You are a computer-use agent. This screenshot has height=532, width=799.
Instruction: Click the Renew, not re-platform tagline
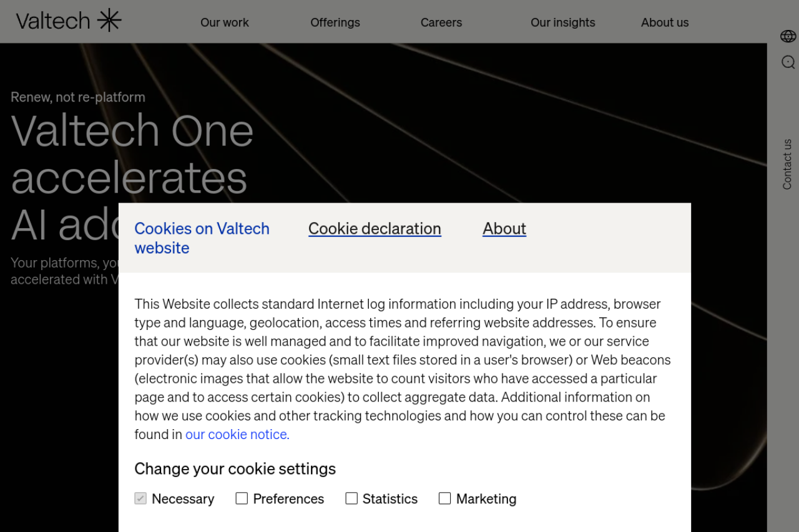pos(78,97)
